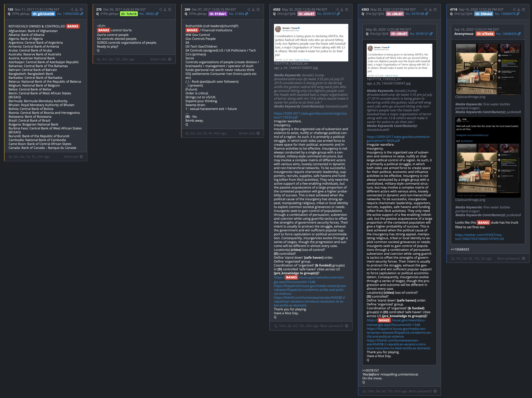Click chain-link icon next to No. 38682
Viewport: 532px width, 398px height.
(x=157, y=14)
